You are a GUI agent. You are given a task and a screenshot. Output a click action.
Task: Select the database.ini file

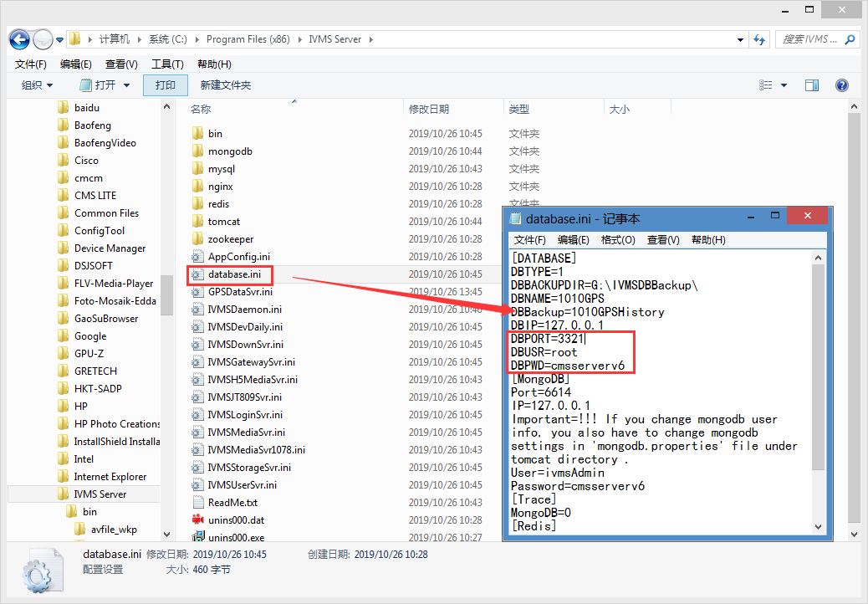point(234,274)
